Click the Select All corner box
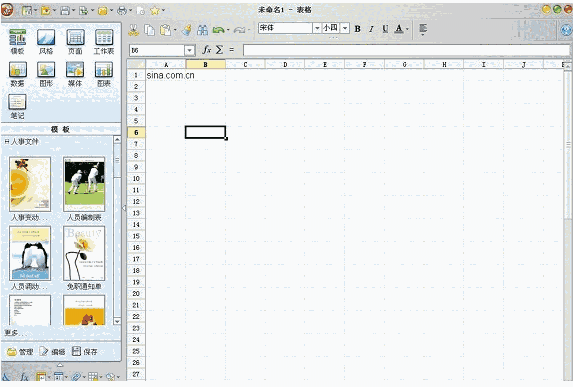This screenshot has height=387, width=573. (x=136, y=64)
